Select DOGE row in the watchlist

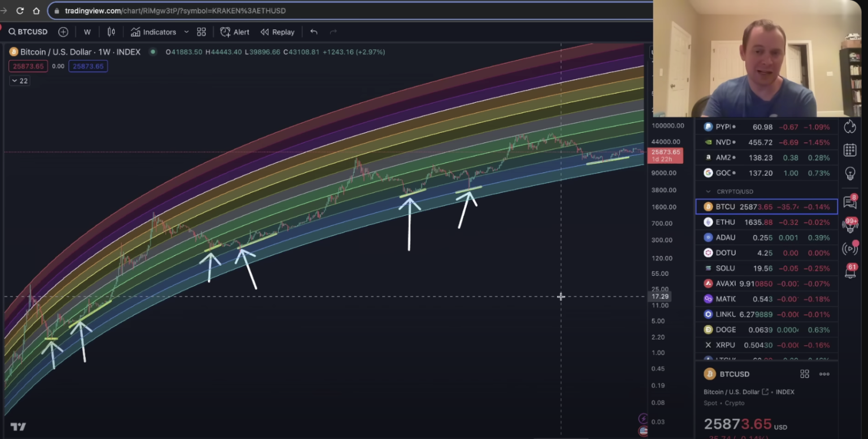coord(766,329)
